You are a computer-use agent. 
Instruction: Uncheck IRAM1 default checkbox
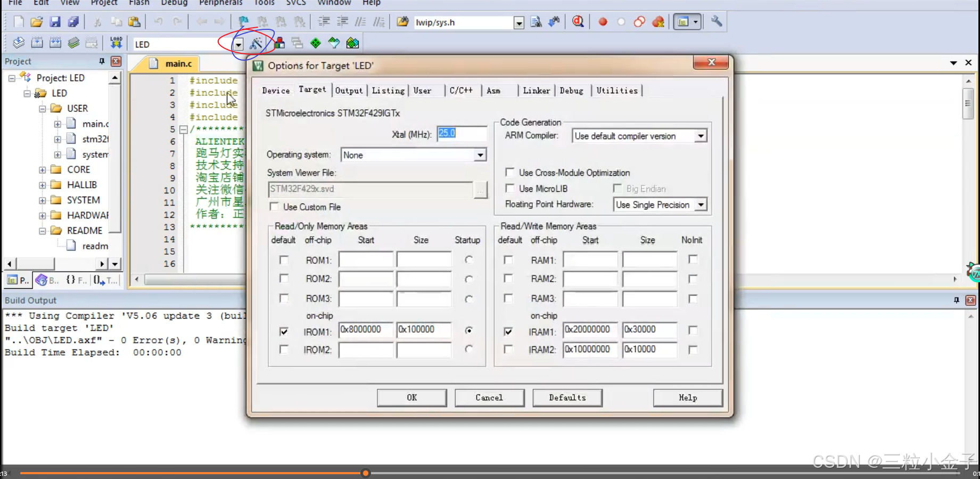click(x=508, y=331)
